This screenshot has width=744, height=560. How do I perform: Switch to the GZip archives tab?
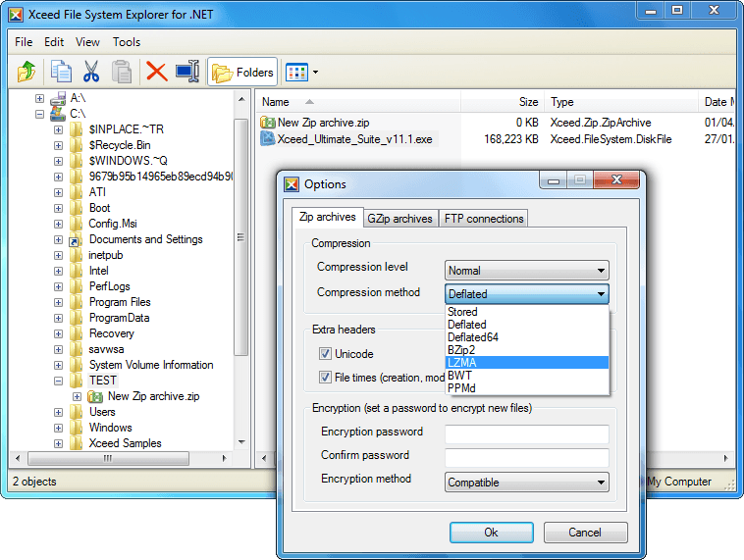point(400,219)
